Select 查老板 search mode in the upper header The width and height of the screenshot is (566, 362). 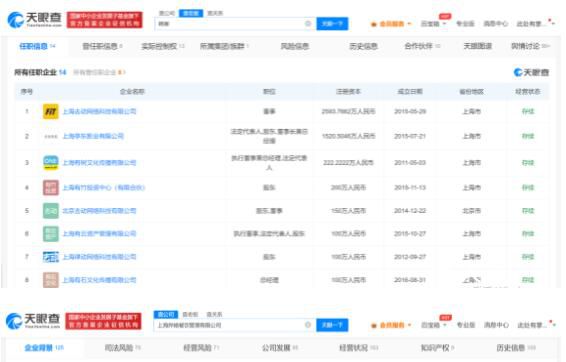(x=191, y=13)
